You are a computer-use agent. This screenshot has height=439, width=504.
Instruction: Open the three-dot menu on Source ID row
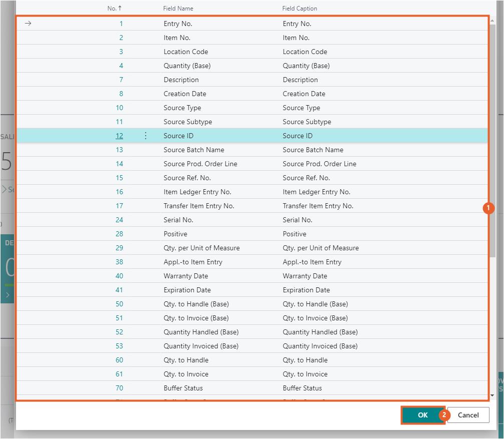point(146,136)
